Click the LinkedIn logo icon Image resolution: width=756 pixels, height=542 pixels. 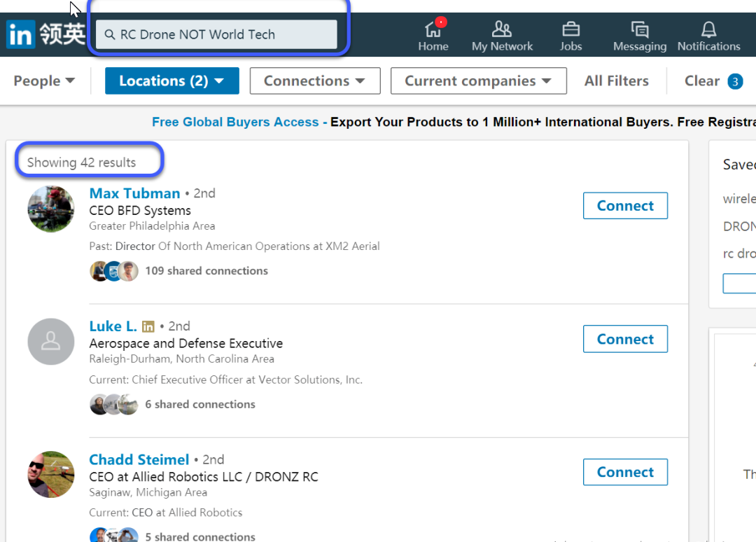point(20,34)
